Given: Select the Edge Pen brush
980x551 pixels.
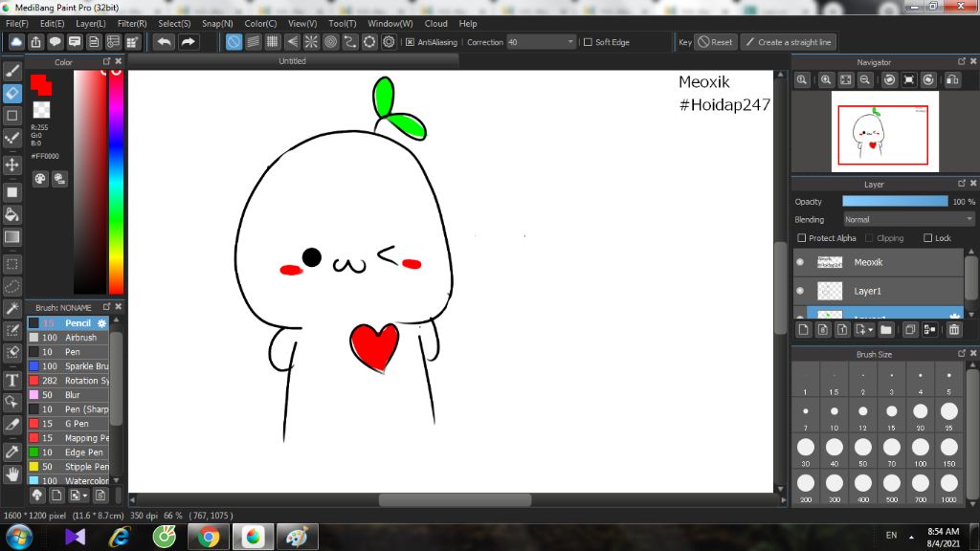Looking at the screenshot, I should pos(69,452).
